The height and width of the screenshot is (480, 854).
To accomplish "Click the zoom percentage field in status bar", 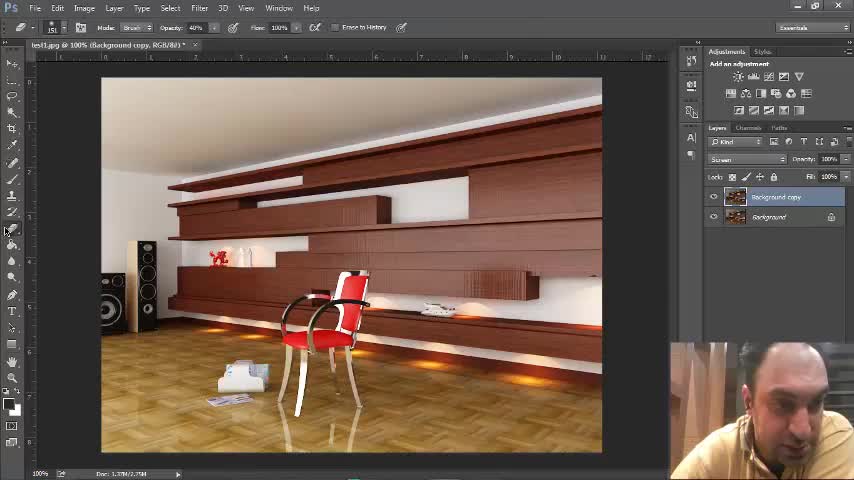I will coord(40,474).
